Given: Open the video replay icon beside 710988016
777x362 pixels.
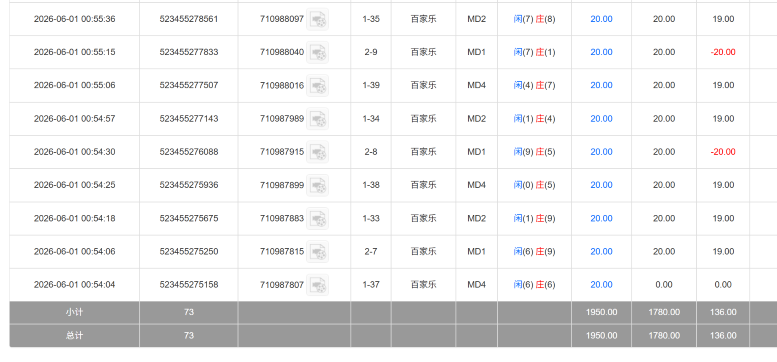Looking at the screenshot, I should [317, 86].
